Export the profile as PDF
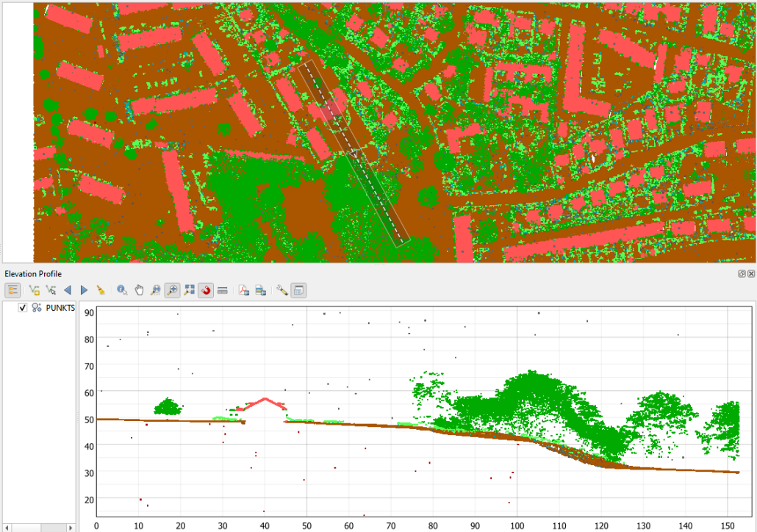The width and height of the screenshot is (757, 532). [x=243, y=290]
